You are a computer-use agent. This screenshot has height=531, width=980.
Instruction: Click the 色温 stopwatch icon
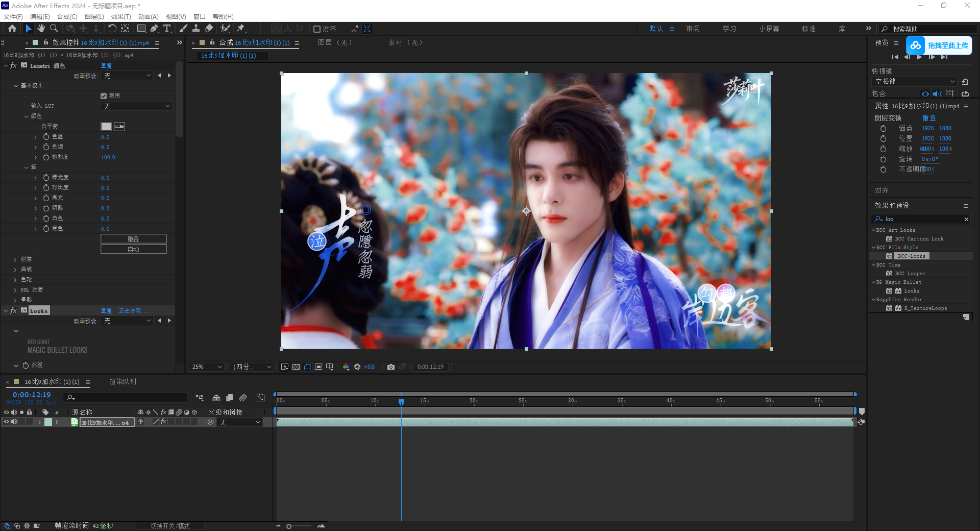(46, 137)
